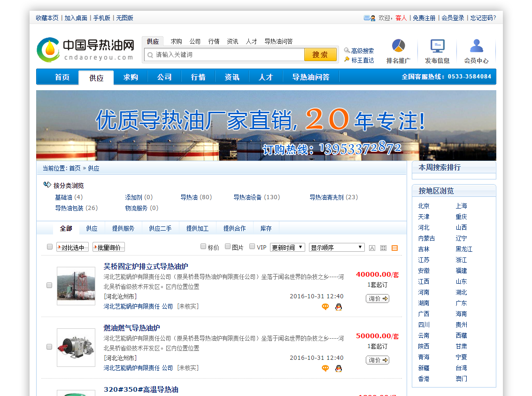Browse the 基础油 (4) category
Screen dimensions: 532x396
click(x=69, y=197)
